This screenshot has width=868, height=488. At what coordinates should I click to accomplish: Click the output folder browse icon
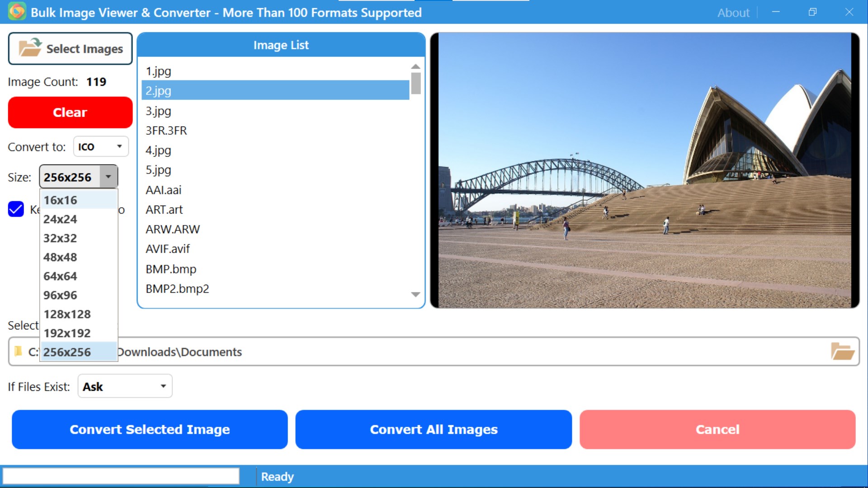click(842, 351)
